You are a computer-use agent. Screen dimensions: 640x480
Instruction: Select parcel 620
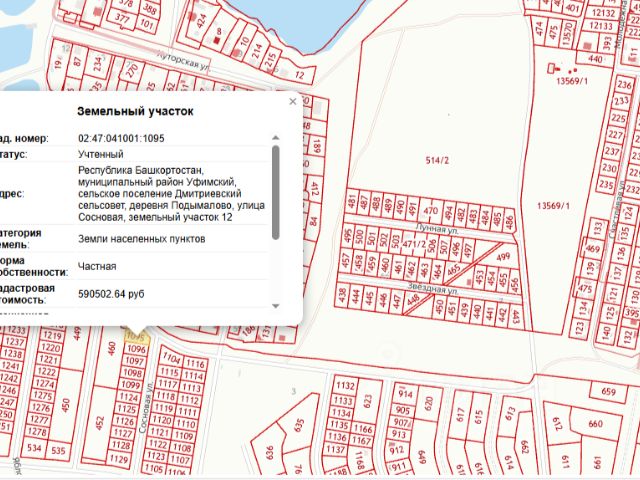[x=429, y=404]
